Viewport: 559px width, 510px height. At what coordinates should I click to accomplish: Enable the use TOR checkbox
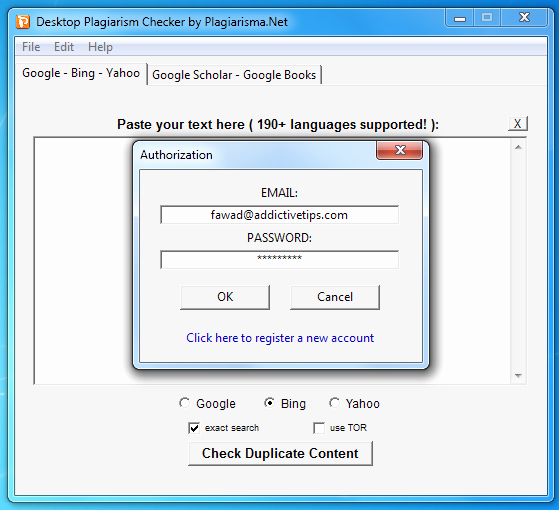pyautogui.click(x=319, y=428)
